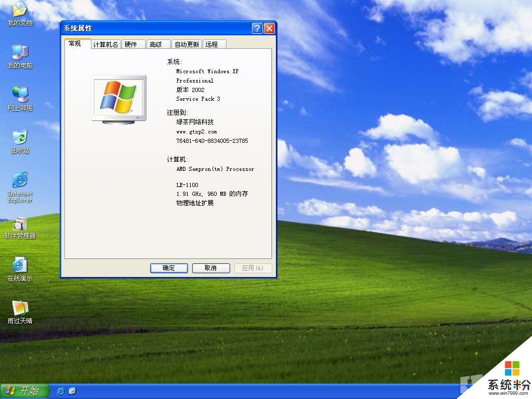Select the 在线演示 desktop icon

pos(20,270)
